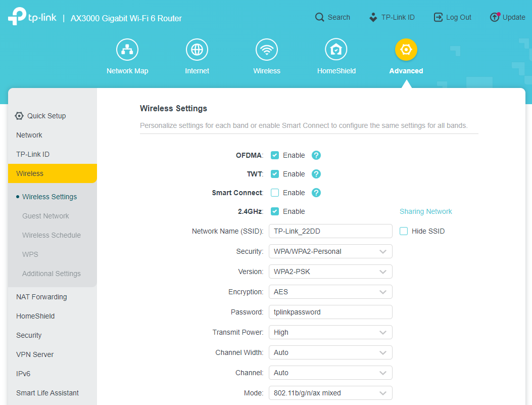Image resolution: width=532 pixels, height=405 pixels.
Task: Click the Log Out button
Action: click(x=453, y=17)
